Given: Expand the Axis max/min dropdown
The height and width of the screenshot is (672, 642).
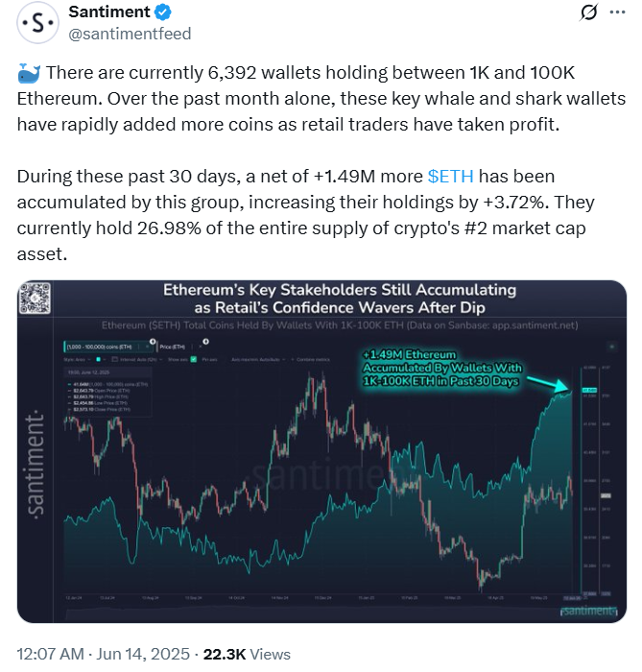Looking at the screenshot, I should tap(258, 360).
